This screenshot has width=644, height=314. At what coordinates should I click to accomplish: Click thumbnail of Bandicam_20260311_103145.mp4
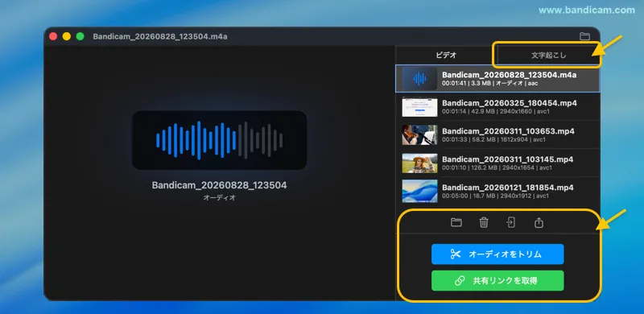(419, 163)
